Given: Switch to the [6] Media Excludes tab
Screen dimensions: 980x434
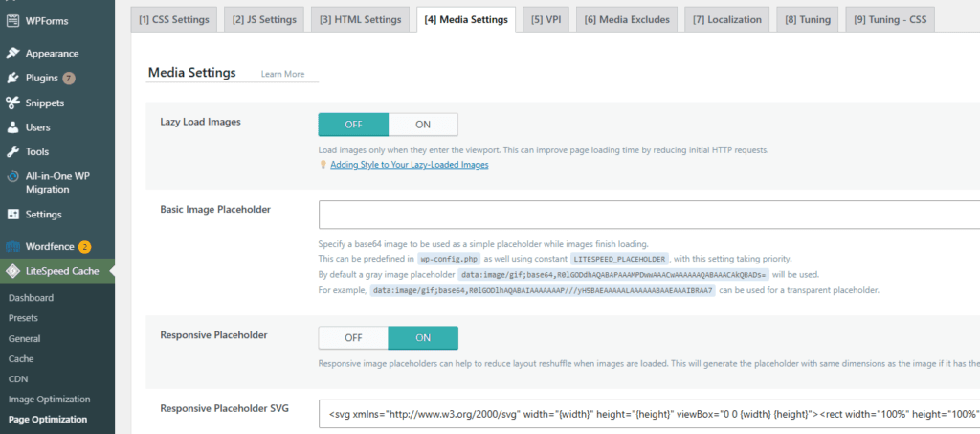Looking at the screenshot, I should pyautogui.click(x=627, y=19).
